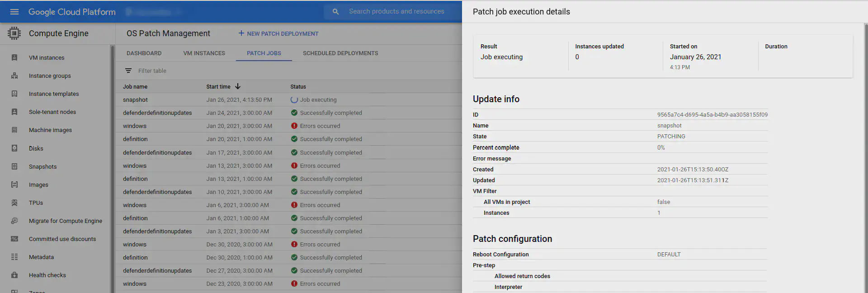Select the snapshot job row name
The height and width of the screenshot is (293, 868).
pos(135,99)
